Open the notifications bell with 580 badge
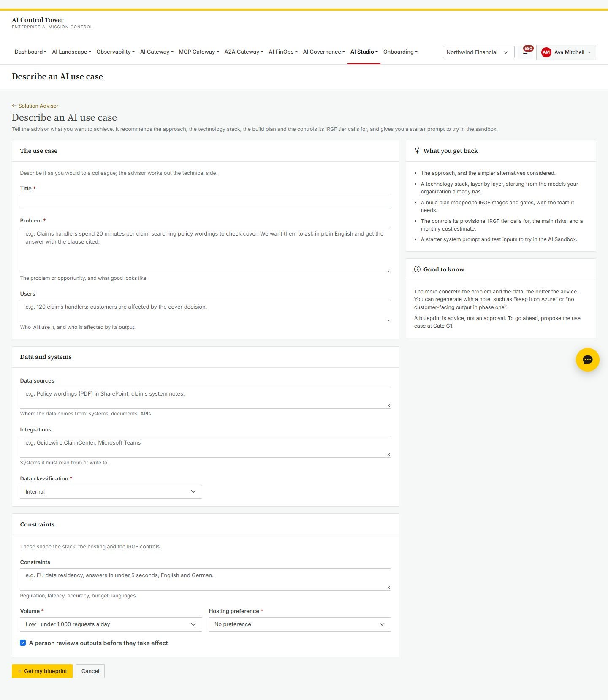Viewport: 608px width, 700px height. [x=526, y=52]
